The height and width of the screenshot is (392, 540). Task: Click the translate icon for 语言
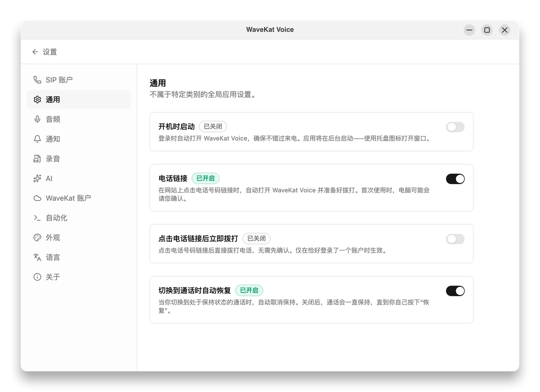pos(37,258)
